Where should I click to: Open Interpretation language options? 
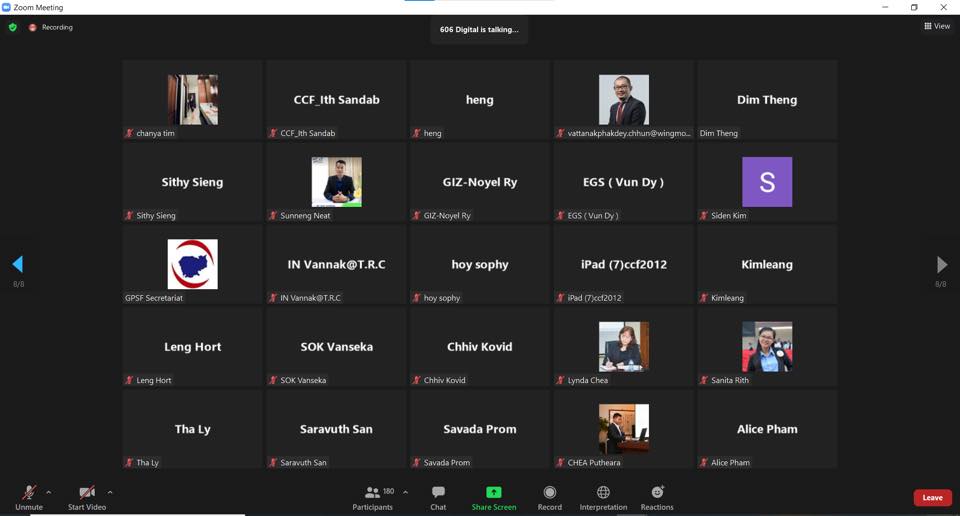point(603,496)
